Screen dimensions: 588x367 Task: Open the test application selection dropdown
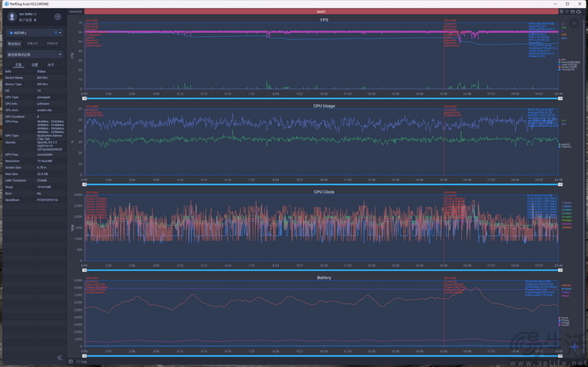(34, 54)
